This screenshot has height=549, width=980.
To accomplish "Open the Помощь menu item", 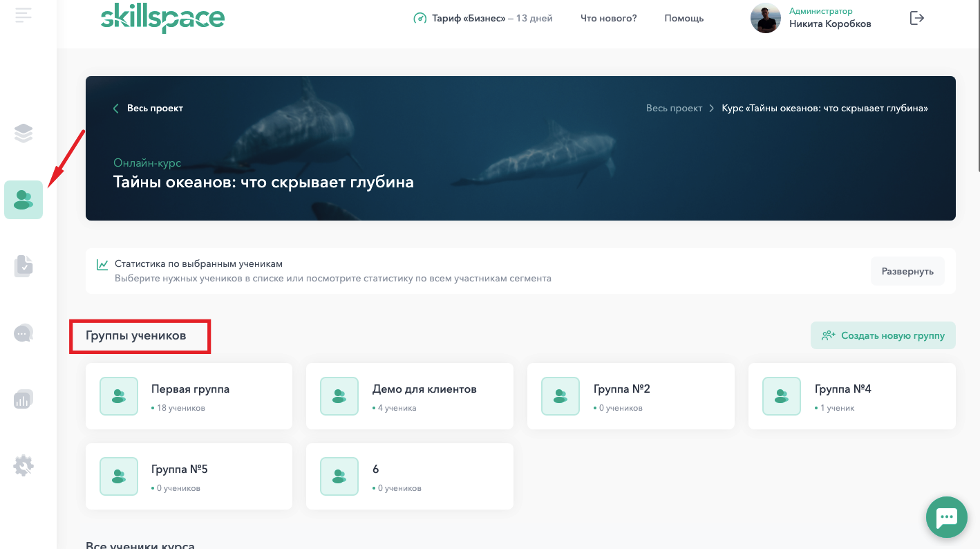I will [684, 18].
